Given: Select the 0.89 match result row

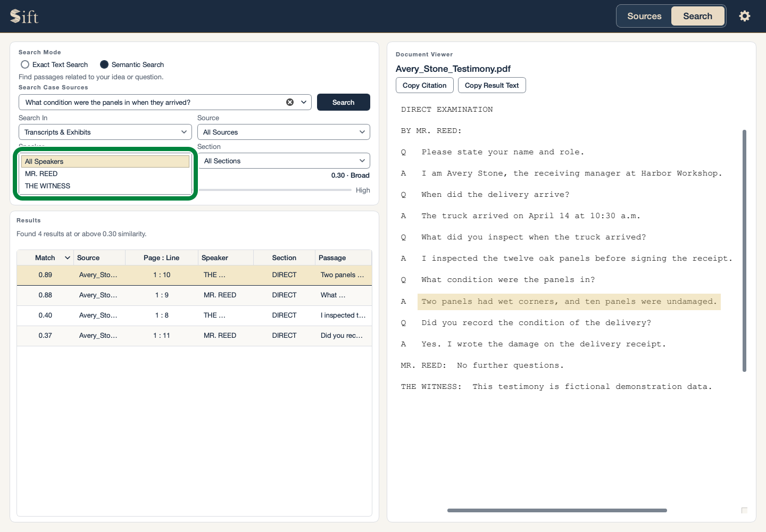Looking at the screenshot, I should (x=194, y=275).
